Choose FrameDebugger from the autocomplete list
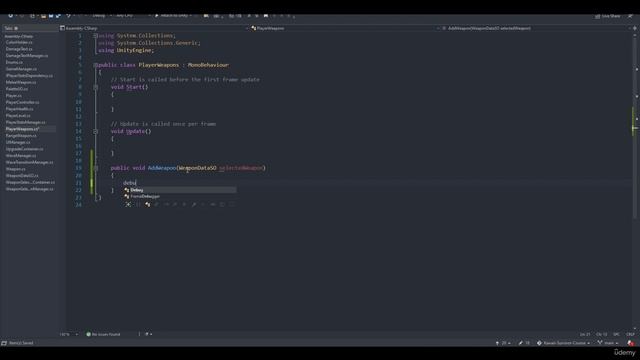 180,196
